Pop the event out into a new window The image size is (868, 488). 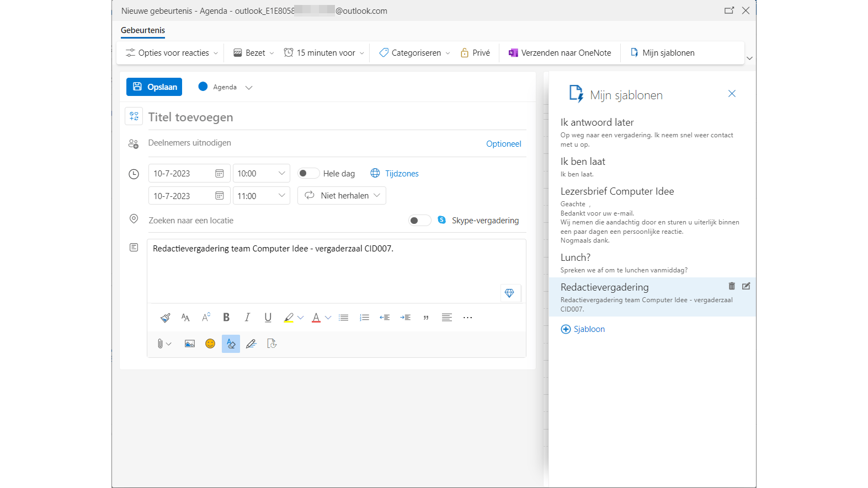point(729,10)
